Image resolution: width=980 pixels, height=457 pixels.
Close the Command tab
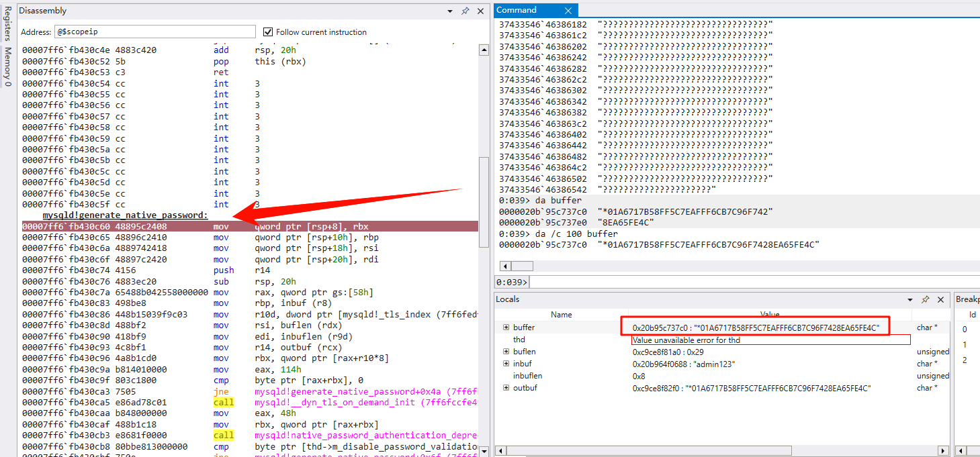[x=568, y=10]
